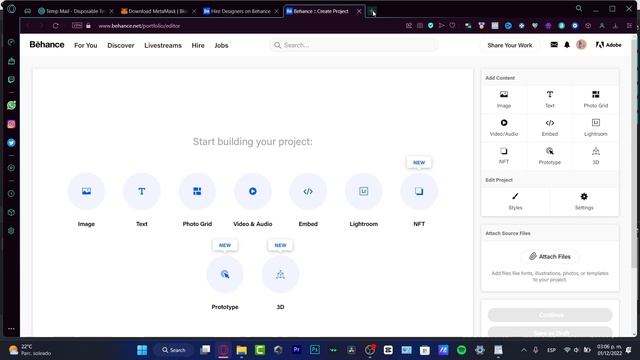The width and height of the screenshot is (640, 360).
Task: Click the Share Your Work button
Action: [x=510, y=45]
